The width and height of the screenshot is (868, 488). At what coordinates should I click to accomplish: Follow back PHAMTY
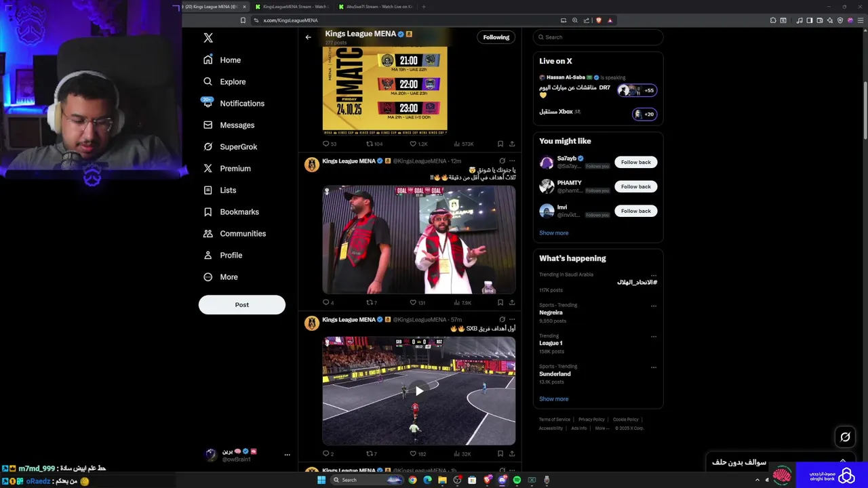635,186
